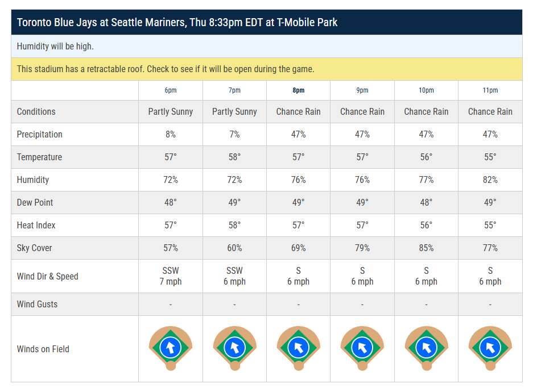Select the 6pm column header
The image size is (533, 392).
tap(171, 90)
